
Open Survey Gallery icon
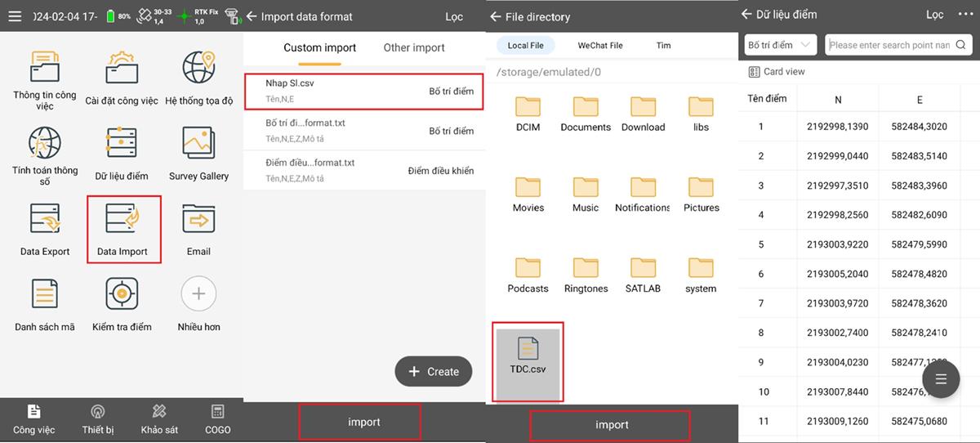click(x=198, y=145)
